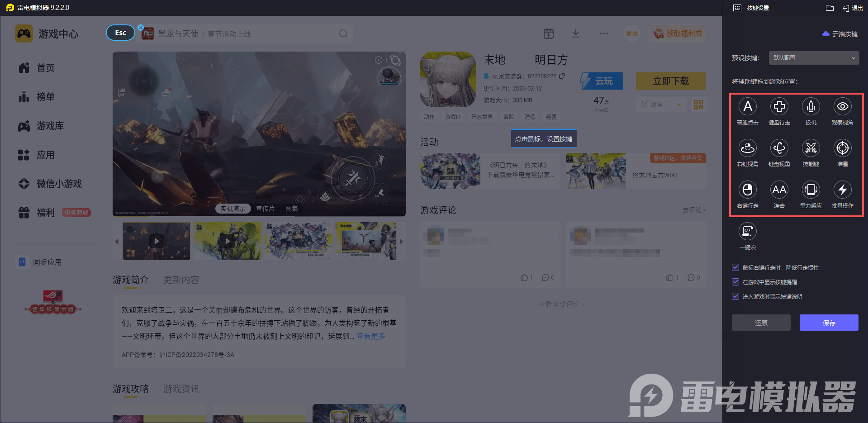This screenshot has height=423, width=868.
Task: Click the 动作 game tag
Action: click(x=429, y=117)
